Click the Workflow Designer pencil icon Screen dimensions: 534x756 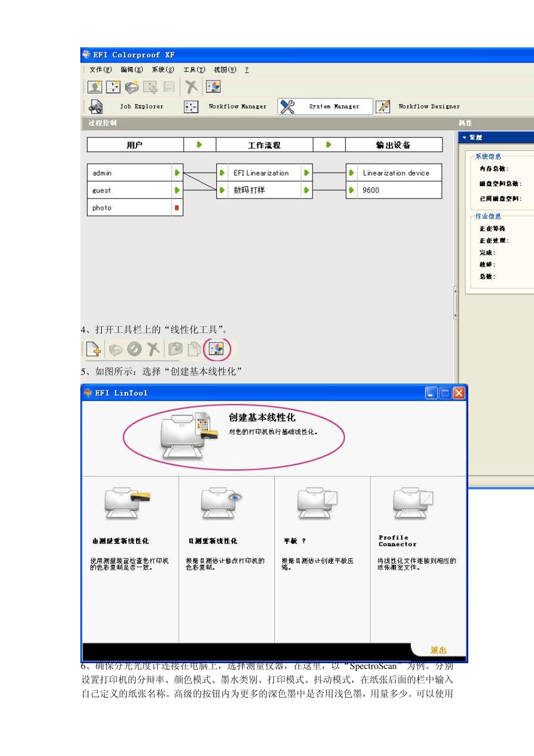click(383, 106)
